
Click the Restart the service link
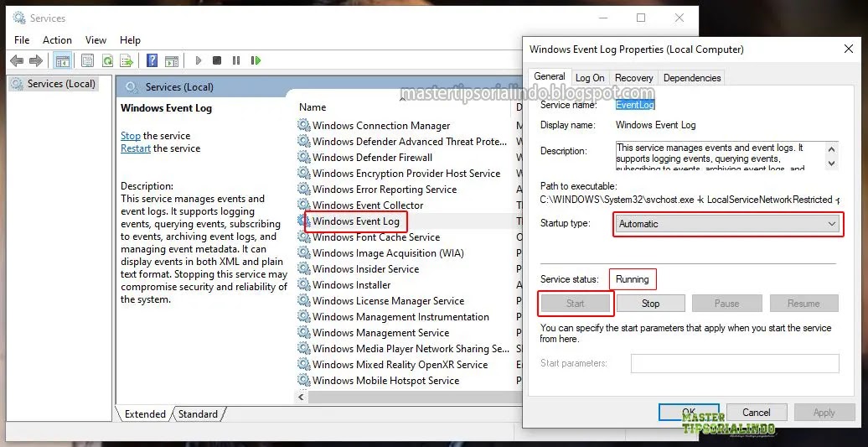tap(136, 148)
